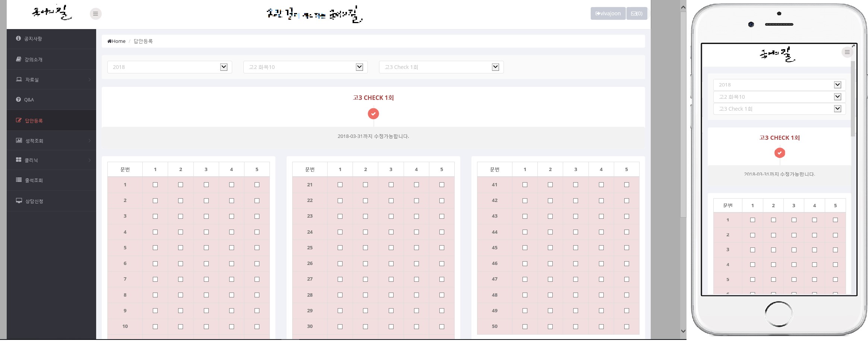Check answer 5 for question 50
The width and height of the screenshot is (868, 341).
coord(626,326)
